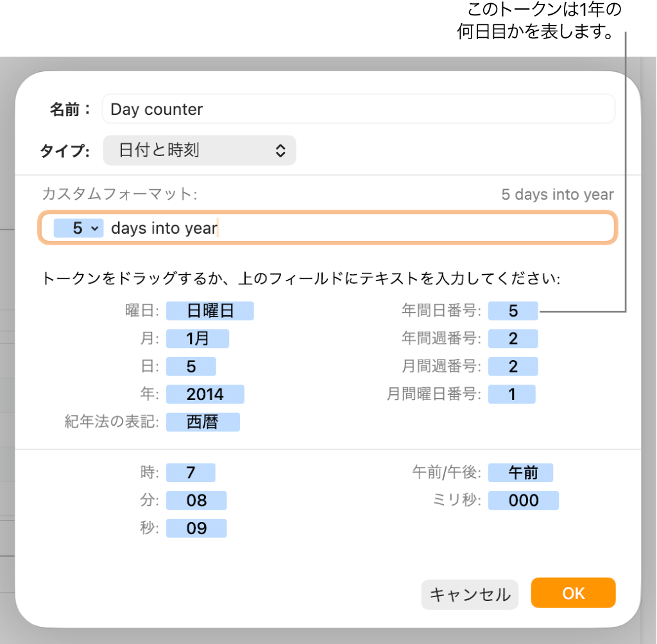Click the 月間週番号 token
The width and height of the screenshot is (657, 644).
point(513,367)
